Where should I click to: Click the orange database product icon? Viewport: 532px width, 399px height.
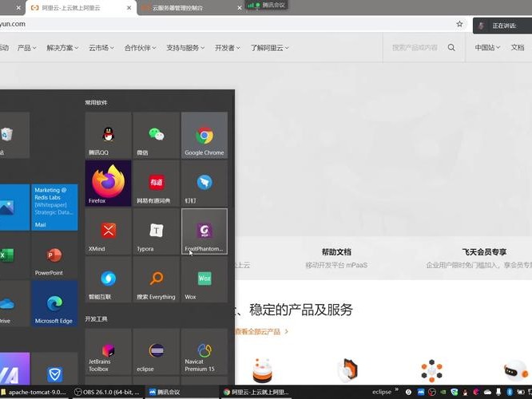tap(262, 370)
